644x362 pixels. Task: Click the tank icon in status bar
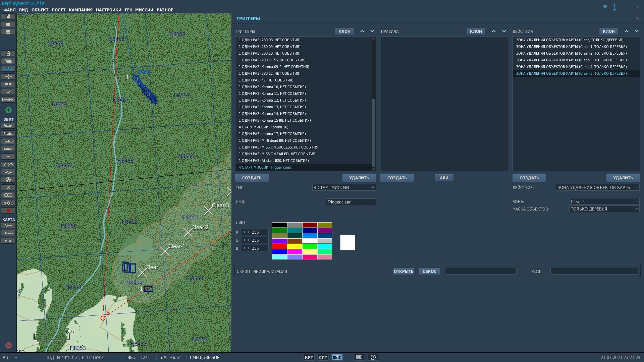(359, 357)
